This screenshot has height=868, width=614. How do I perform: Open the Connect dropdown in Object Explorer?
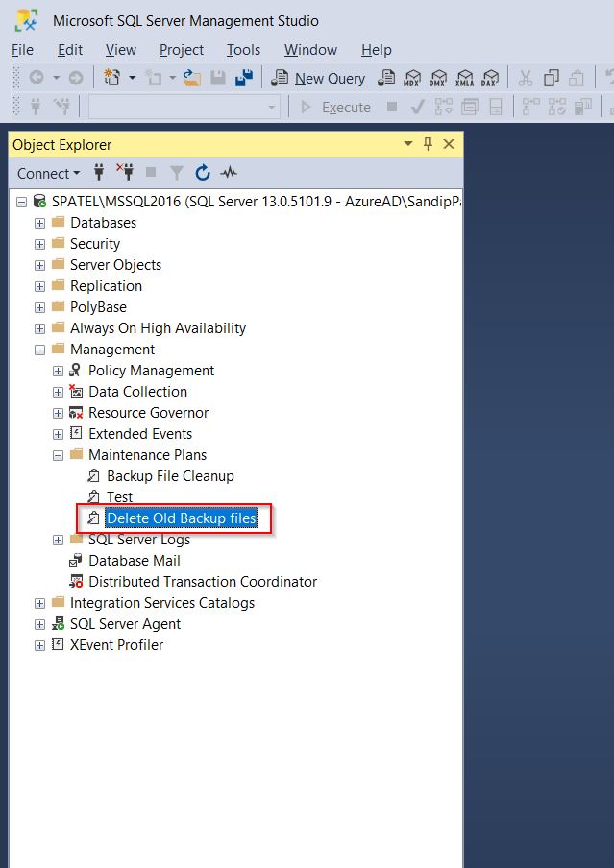(49, 173)
